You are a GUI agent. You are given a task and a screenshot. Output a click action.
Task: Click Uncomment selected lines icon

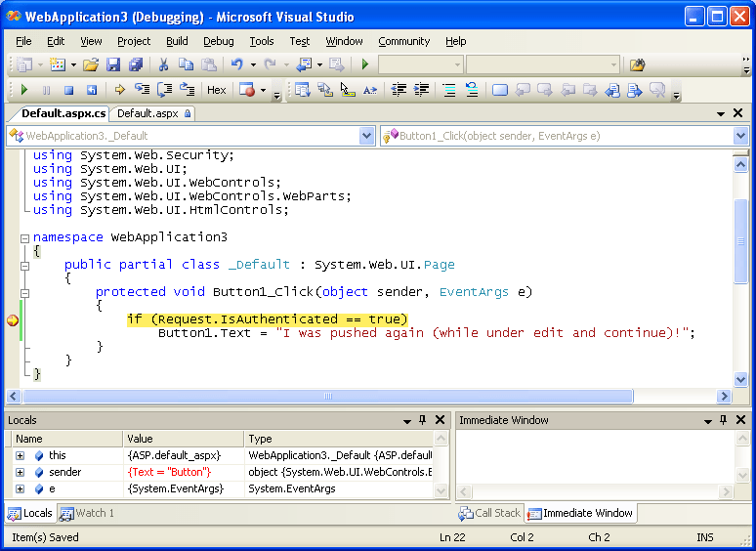(x=472, y=90)
